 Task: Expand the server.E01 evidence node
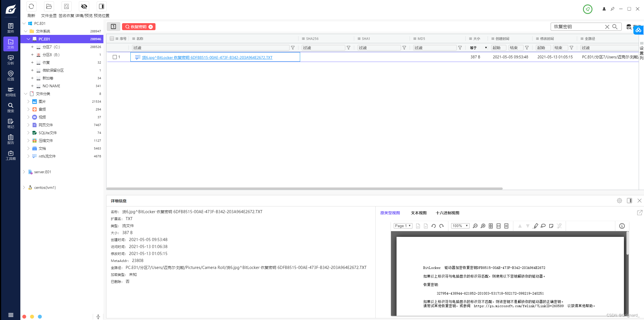[24, 172]
